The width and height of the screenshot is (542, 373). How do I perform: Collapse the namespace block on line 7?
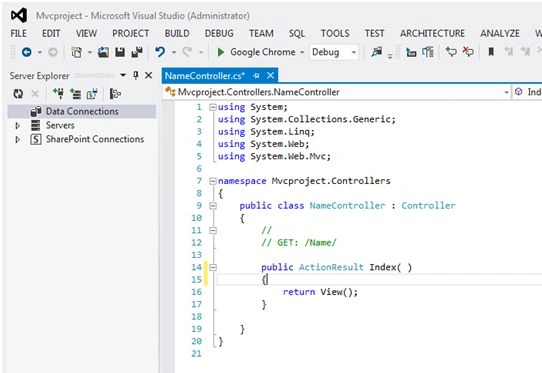pyautogui.click(x=213, y=181)
